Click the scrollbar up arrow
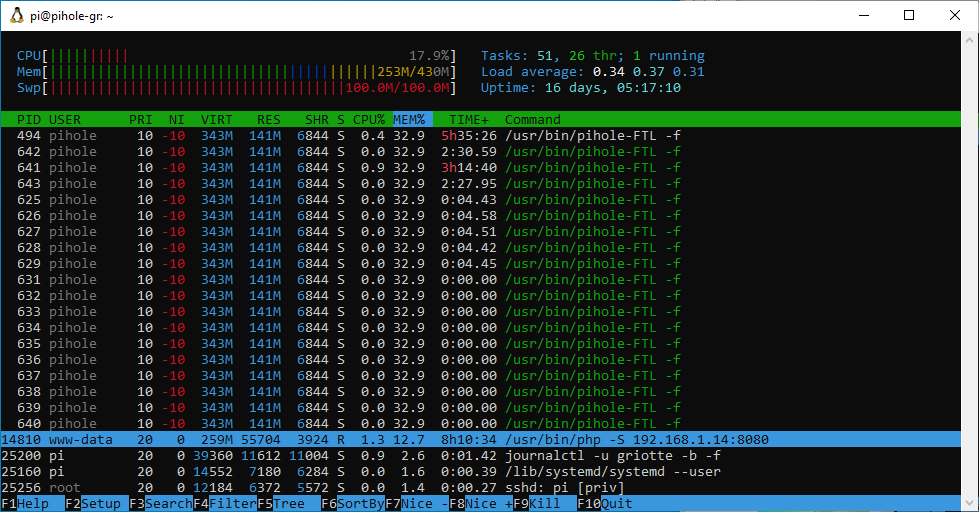979x512 pixels. 970,39
